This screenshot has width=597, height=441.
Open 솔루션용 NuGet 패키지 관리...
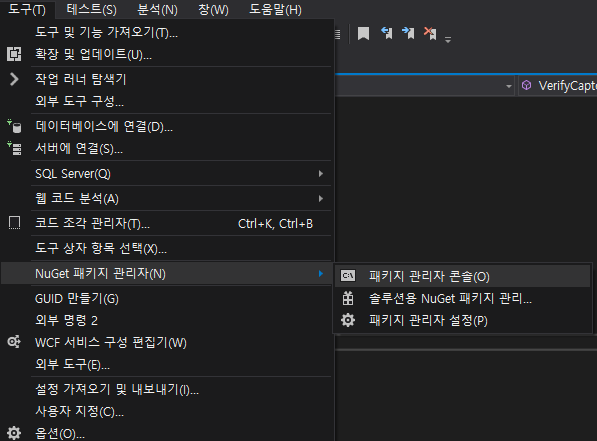click(463, 298)
